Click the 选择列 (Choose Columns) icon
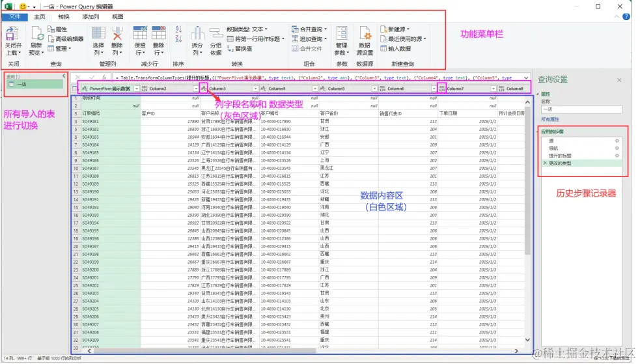Image resolution: width=640 pixels, height=364 pixels. pos(98,33)
